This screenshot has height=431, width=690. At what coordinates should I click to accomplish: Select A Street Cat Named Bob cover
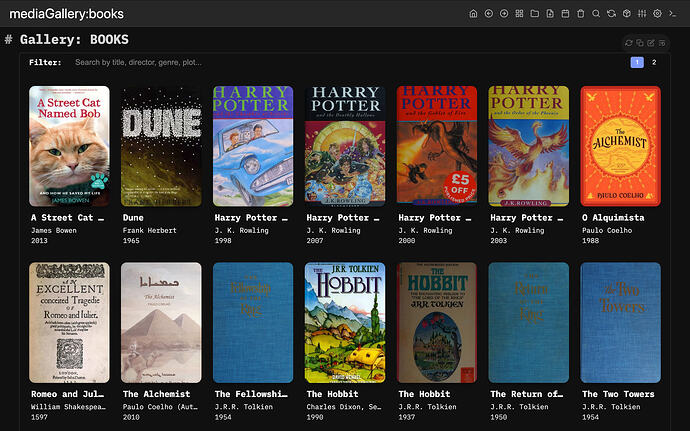(x=69, y=146)
